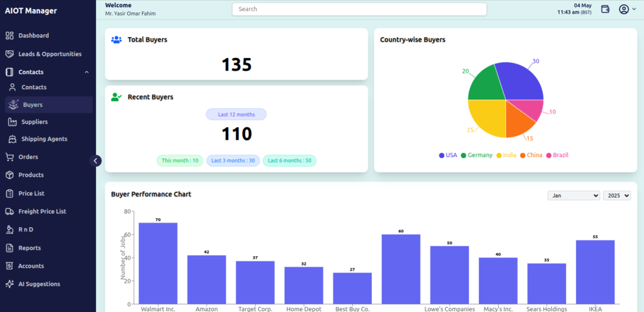
Task: Click the Buyers icon in sidebar
Action: tap(14, 105)
